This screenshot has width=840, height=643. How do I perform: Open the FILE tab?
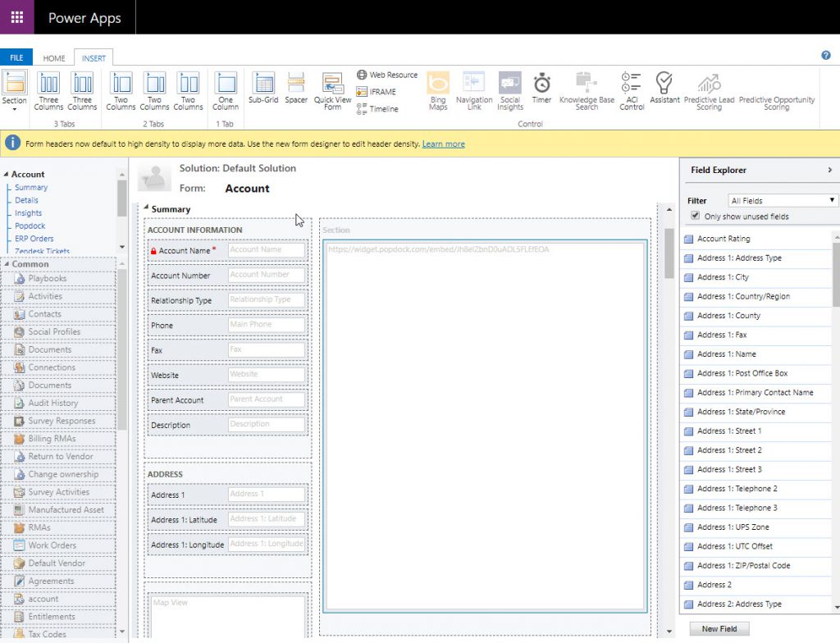pyautogui.click(x=16, y=57)
